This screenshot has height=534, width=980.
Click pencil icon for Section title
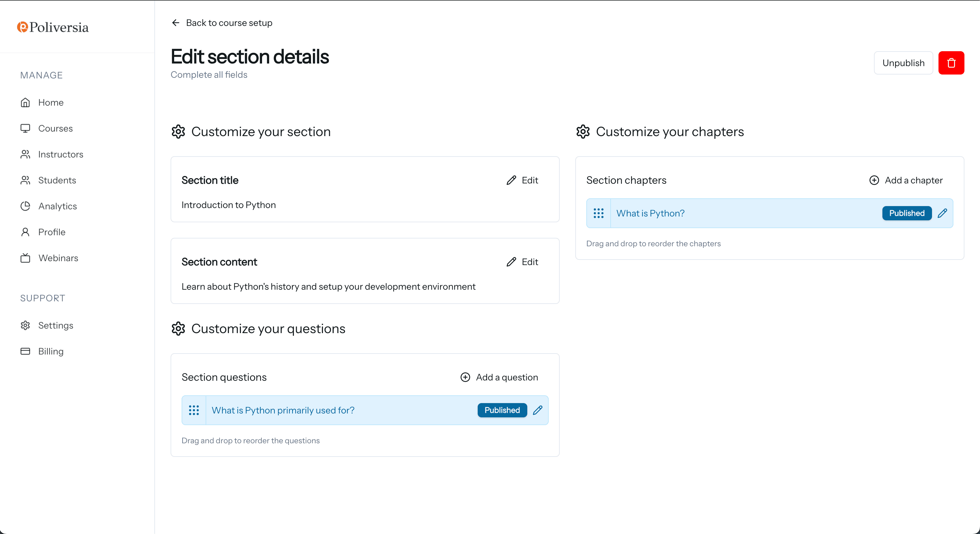[511, 180]
